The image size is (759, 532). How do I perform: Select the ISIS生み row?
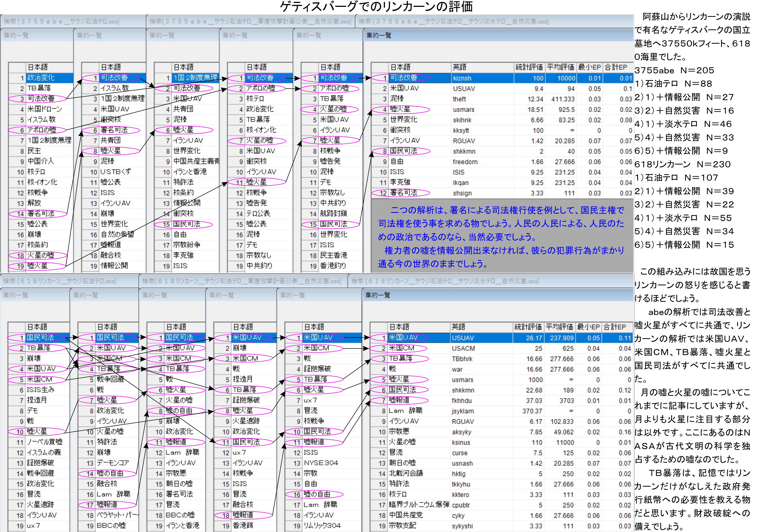pyautogui.click(x=40, y=390)
